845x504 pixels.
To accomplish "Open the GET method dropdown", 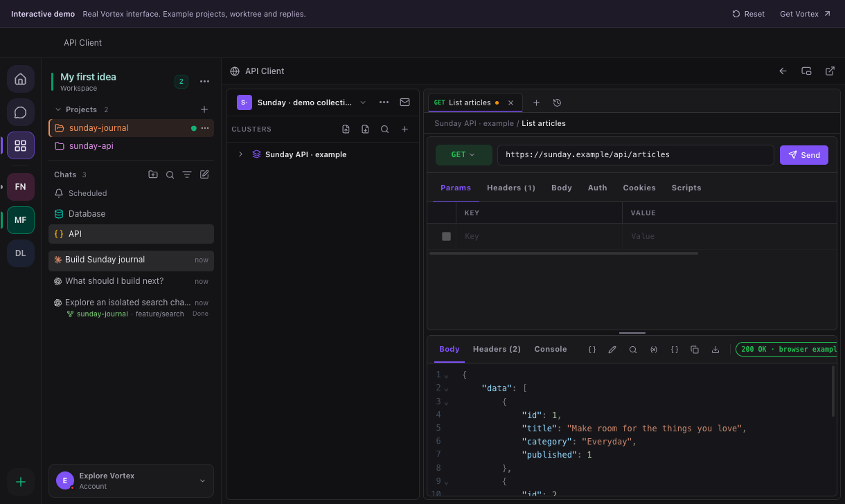I will (464, 155).
